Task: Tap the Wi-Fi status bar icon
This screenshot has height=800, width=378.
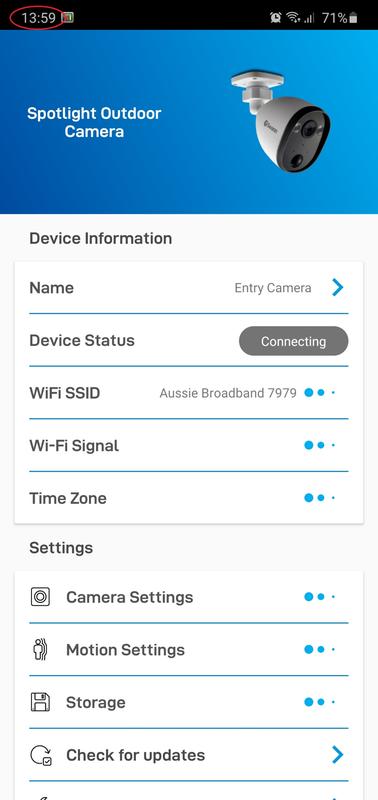Action: [293, 18]
